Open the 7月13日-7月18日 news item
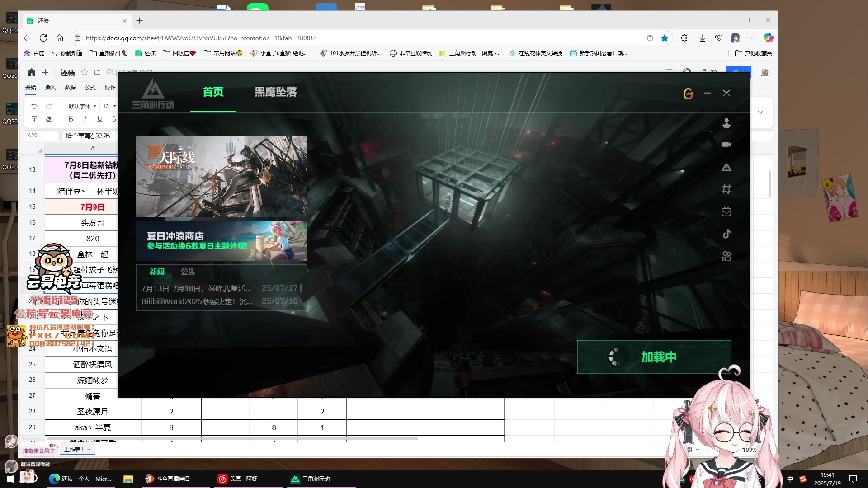The width and height of the screenshot is (868, 488). coord(220,288)
